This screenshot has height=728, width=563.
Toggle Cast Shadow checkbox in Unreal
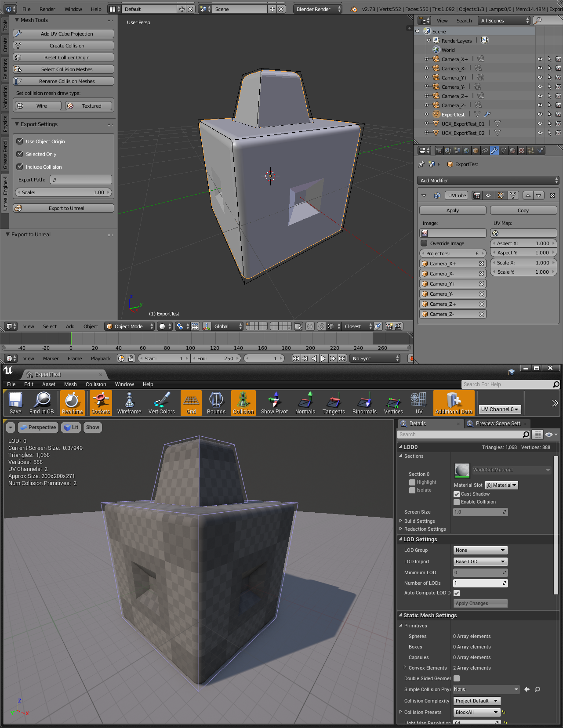click(457, 494)
